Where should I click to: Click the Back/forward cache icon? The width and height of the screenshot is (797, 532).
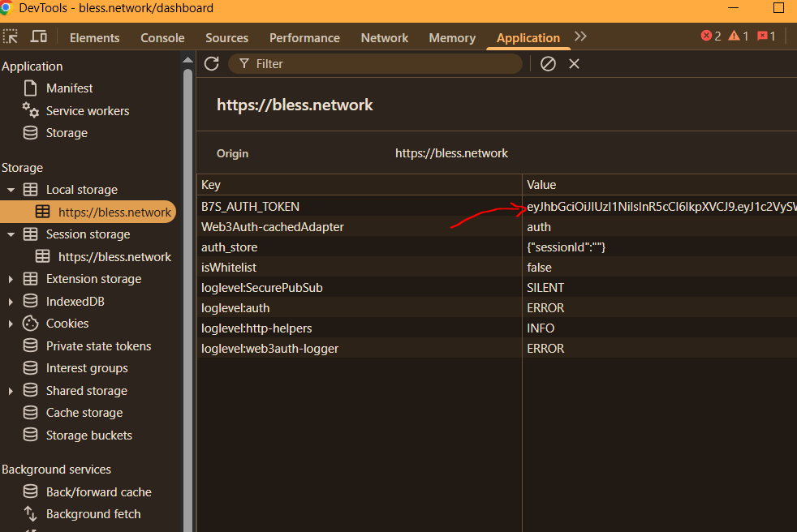[31, 491]
